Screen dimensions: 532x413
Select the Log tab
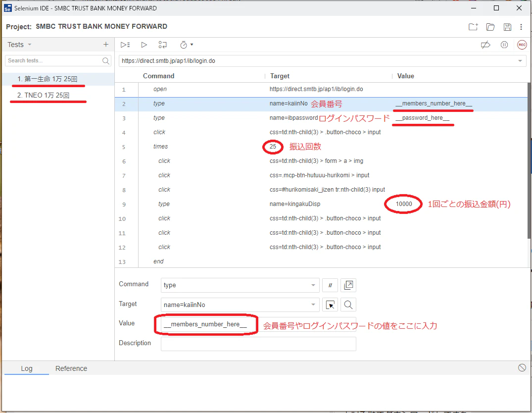27,368
